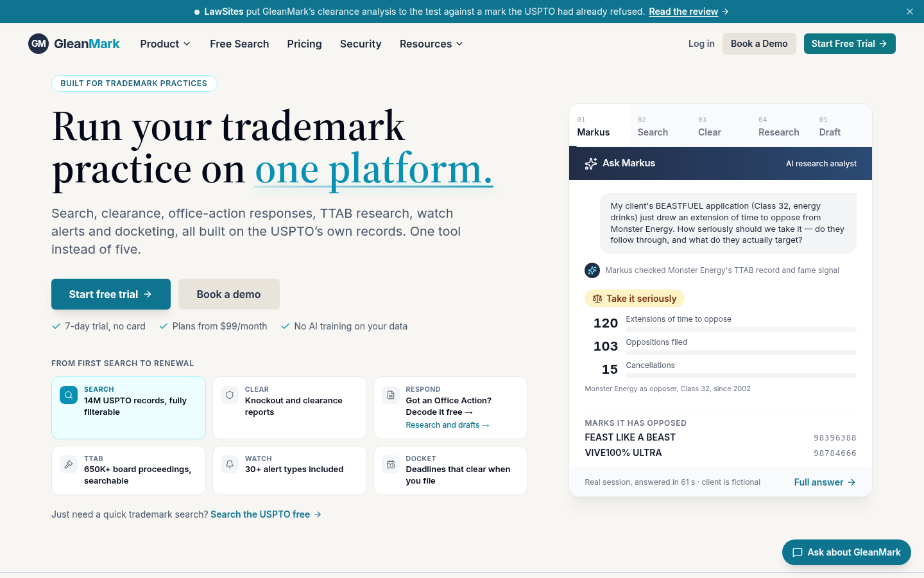Open the Knockout and clearance reports card
924x578 pixels.
coord(289,408)
